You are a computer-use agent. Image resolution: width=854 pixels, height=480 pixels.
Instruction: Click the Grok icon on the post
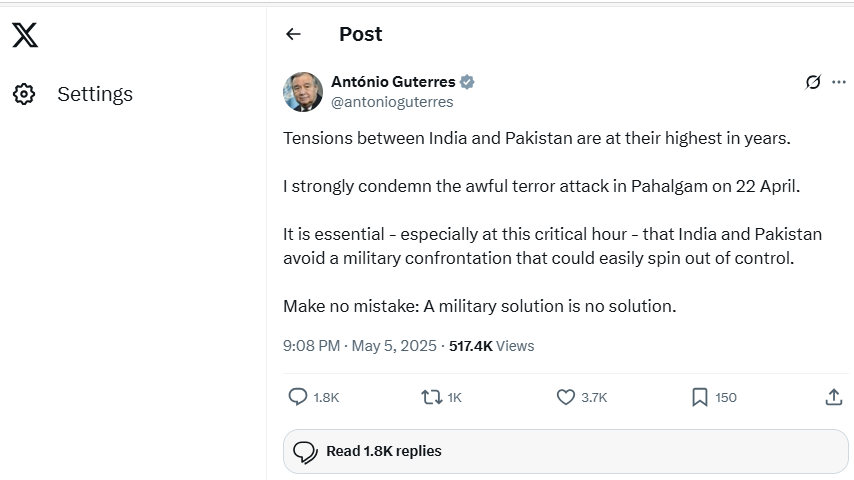point(813,82)
